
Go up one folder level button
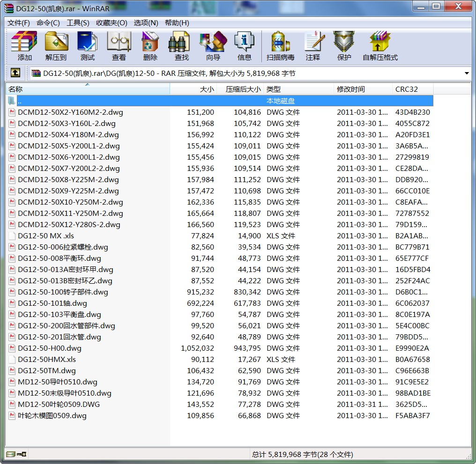15,73
